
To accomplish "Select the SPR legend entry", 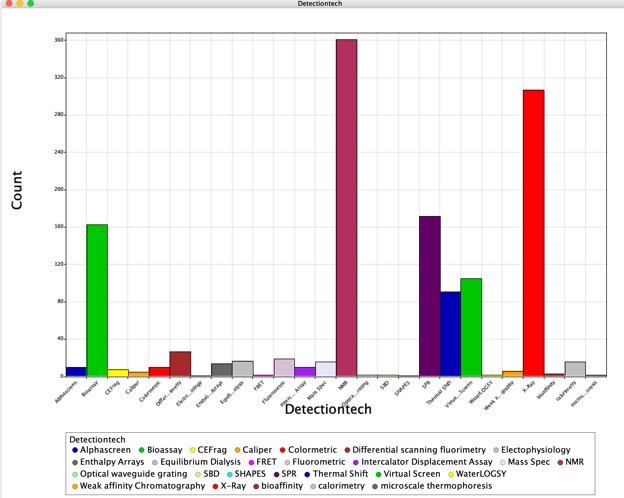I will point(285,474).
